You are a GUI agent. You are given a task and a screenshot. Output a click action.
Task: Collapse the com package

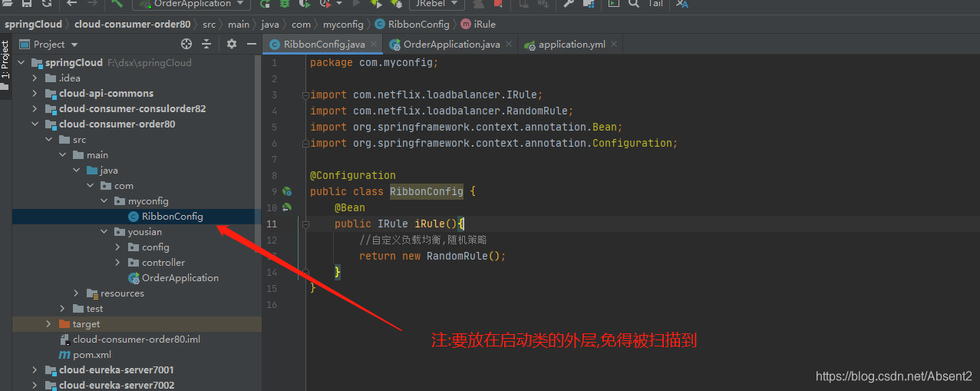coord(90,186)
